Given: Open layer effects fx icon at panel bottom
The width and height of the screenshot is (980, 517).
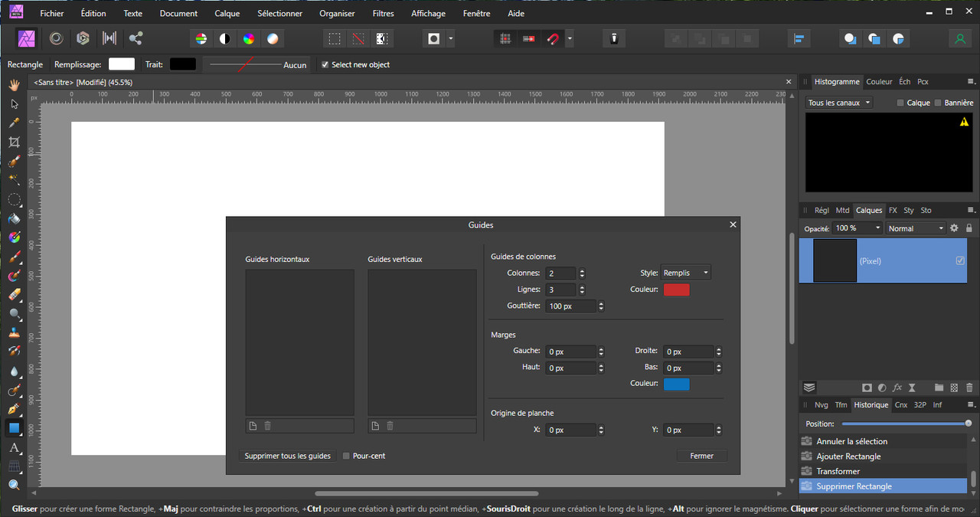Looking at the screenshot, I should tap(897, 388).
